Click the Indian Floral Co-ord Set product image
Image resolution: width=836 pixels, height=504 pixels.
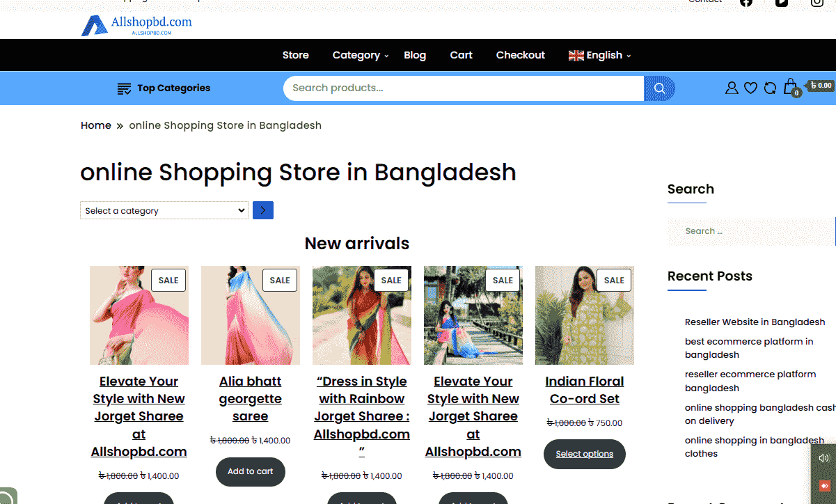pyautogui.click(x=585, y=315)
